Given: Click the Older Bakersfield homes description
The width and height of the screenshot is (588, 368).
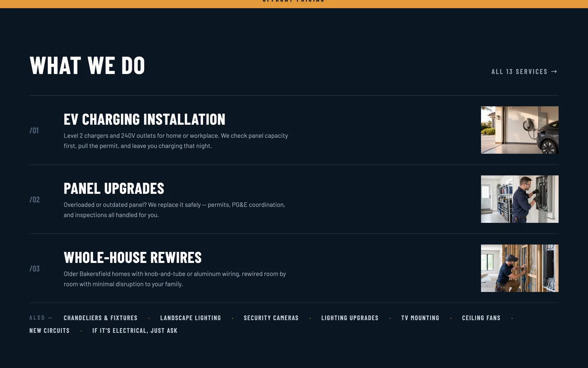Looking at the screenshot, I should point(175,279).
